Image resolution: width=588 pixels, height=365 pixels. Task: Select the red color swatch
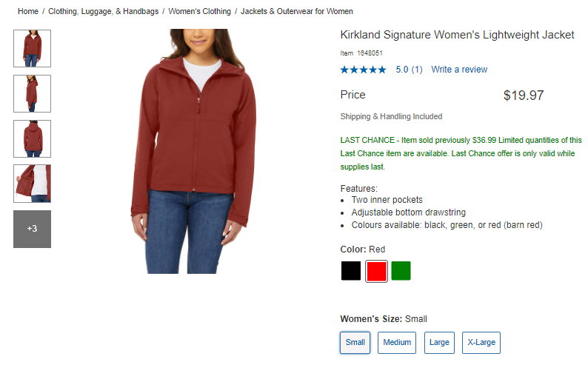click(376, 271)
